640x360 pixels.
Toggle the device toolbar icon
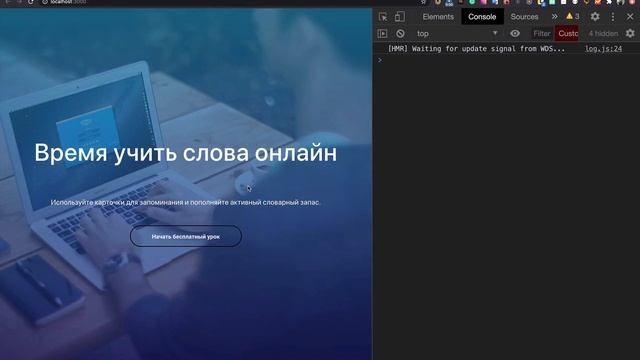[400, 17]
